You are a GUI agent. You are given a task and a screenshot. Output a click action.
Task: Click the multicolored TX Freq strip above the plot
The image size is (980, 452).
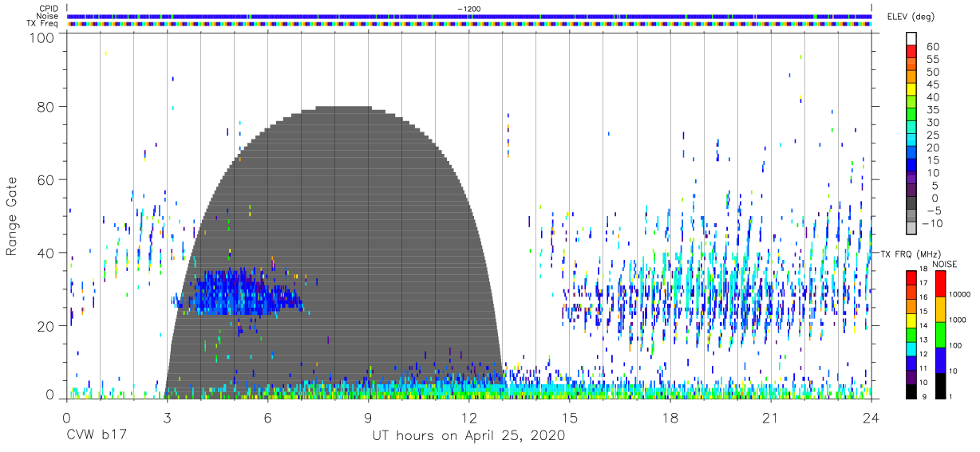469,23
